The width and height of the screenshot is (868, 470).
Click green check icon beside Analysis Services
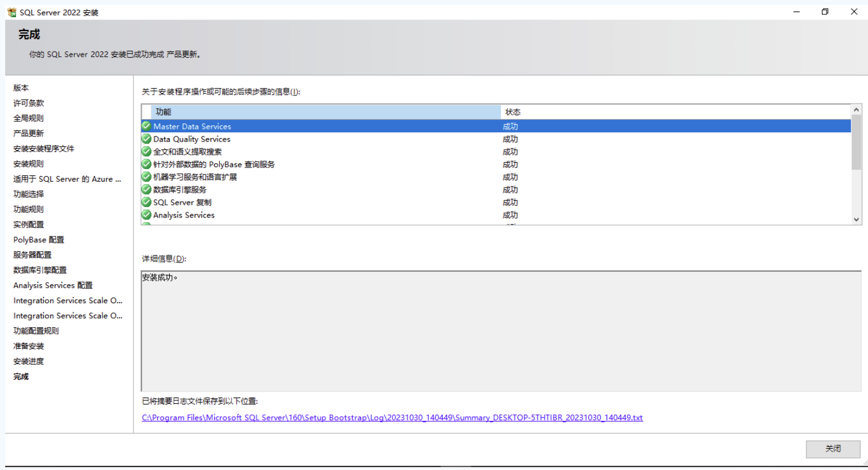coord(147,215)
